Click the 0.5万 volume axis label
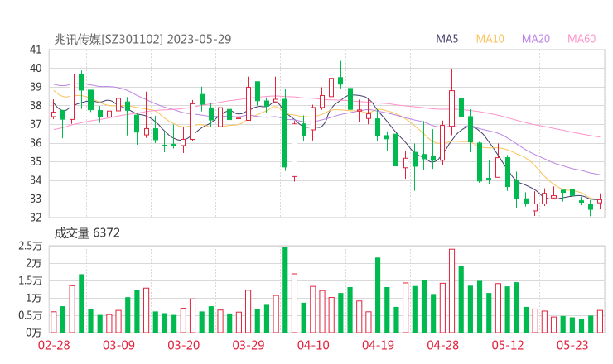The height and width of the screenshot is (364, 613). tap(30, 315)
